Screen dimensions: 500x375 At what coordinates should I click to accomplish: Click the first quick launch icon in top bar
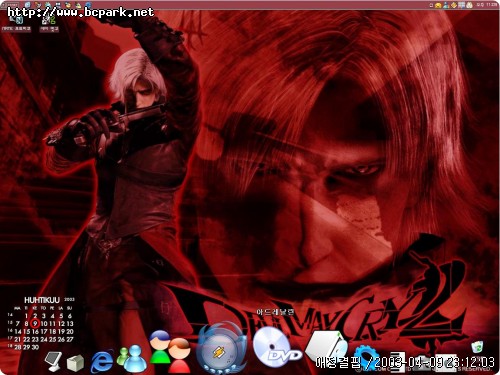coord(28,5)
